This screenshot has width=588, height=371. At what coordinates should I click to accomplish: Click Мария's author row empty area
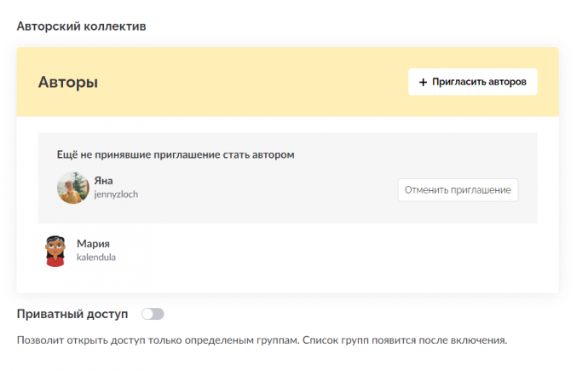[x=319, y=251]
